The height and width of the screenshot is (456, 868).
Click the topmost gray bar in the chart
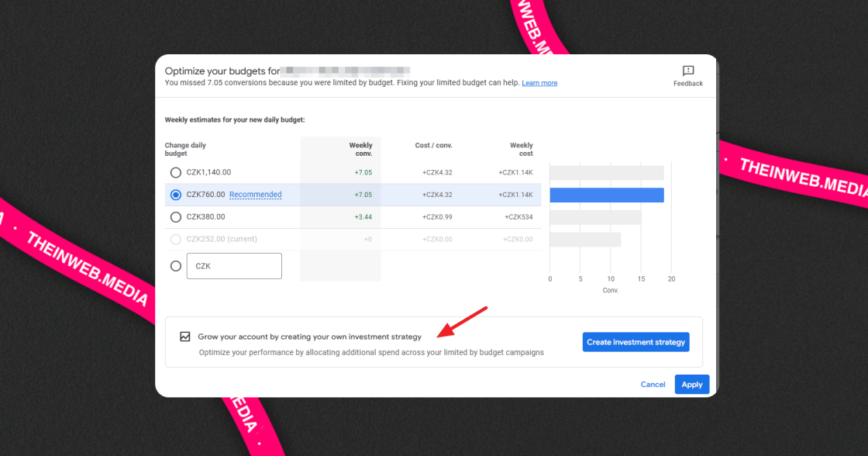606,172
